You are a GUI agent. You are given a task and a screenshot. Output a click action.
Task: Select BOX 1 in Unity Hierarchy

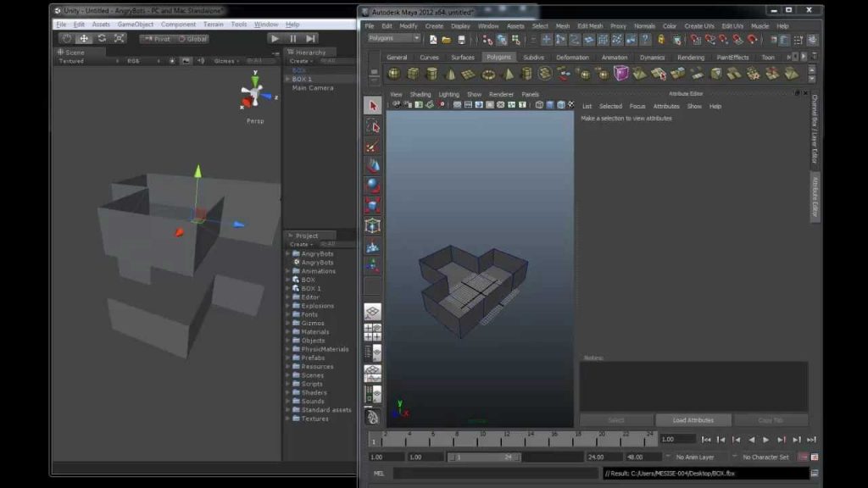pyautogui.click(x=302, y=79)
